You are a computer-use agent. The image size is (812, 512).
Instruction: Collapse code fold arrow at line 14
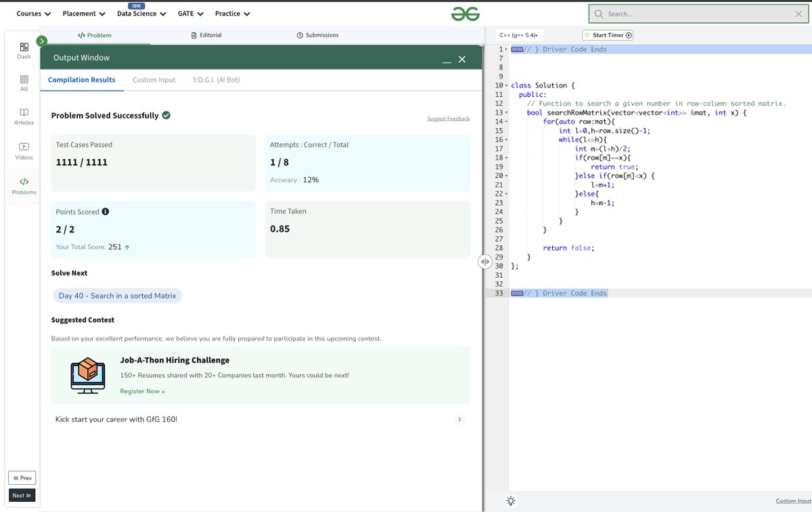(x=506, y=121)
